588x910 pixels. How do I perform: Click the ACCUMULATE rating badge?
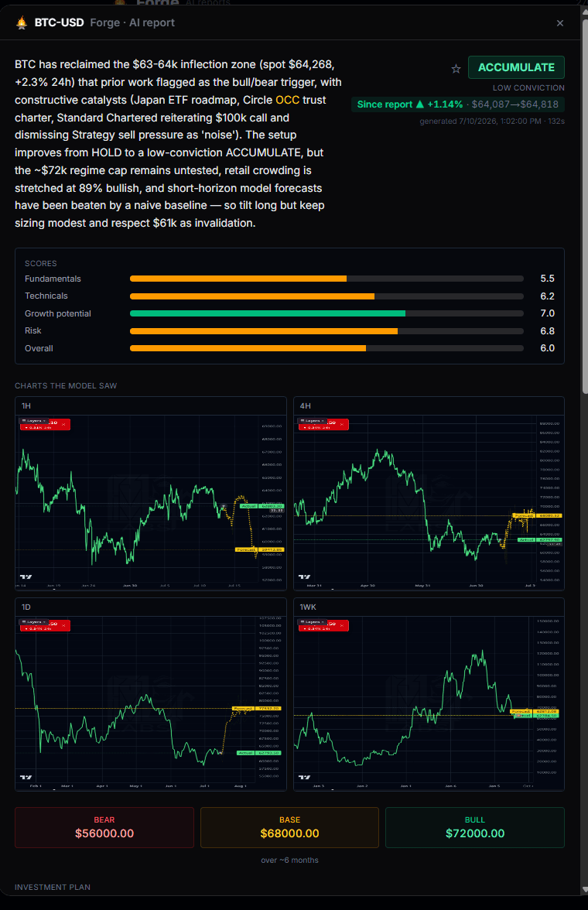[516, 67]
